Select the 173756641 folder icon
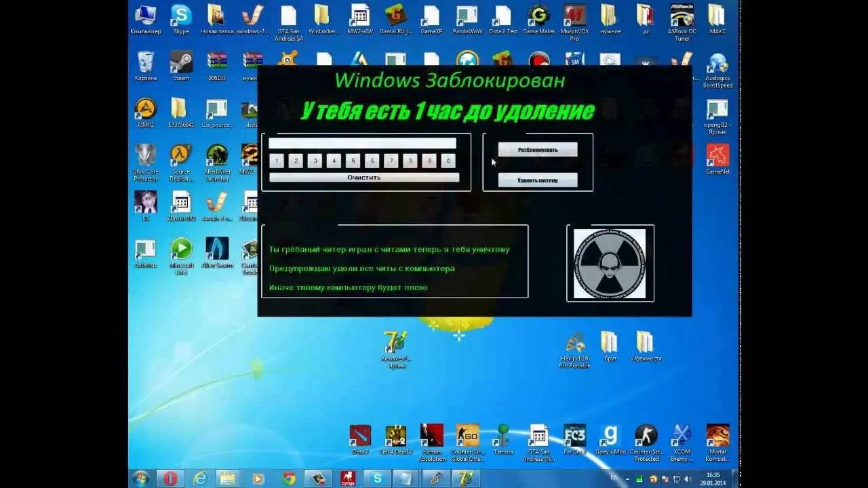This screenshot has width=868, height=488. tap(180, 113)
